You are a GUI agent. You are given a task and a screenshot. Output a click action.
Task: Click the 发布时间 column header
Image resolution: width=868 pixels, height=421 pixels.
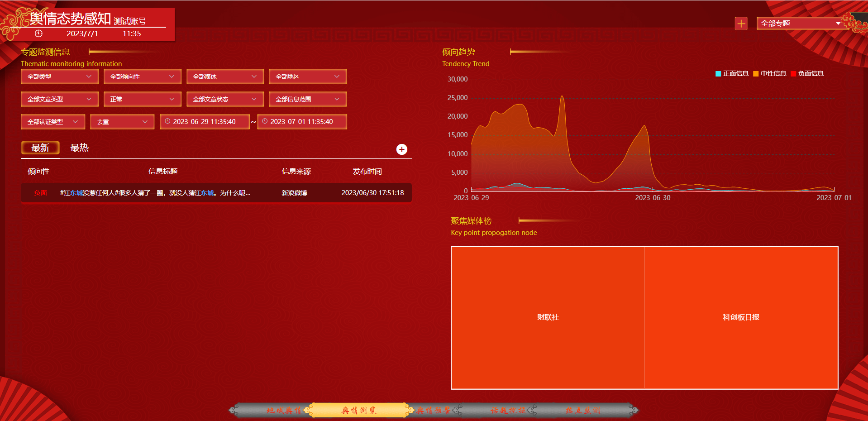click(367, 171)
